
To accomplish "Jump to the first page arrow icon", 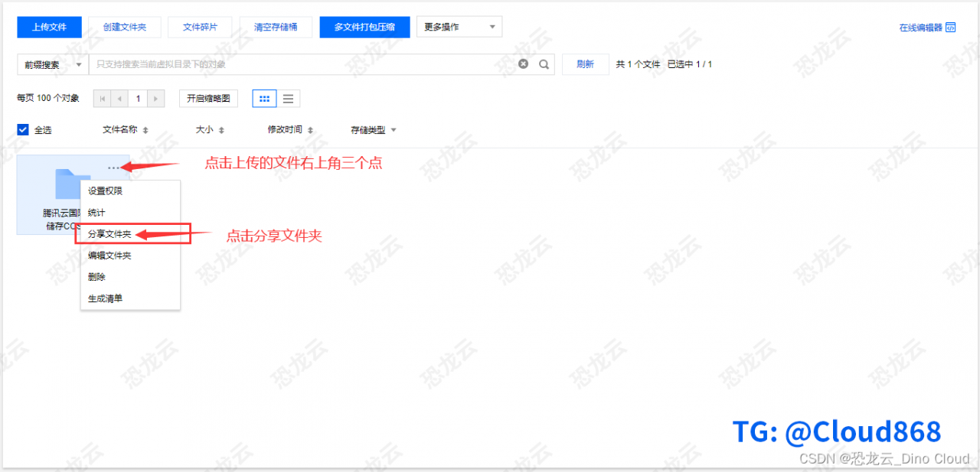I will pos(102,98).
